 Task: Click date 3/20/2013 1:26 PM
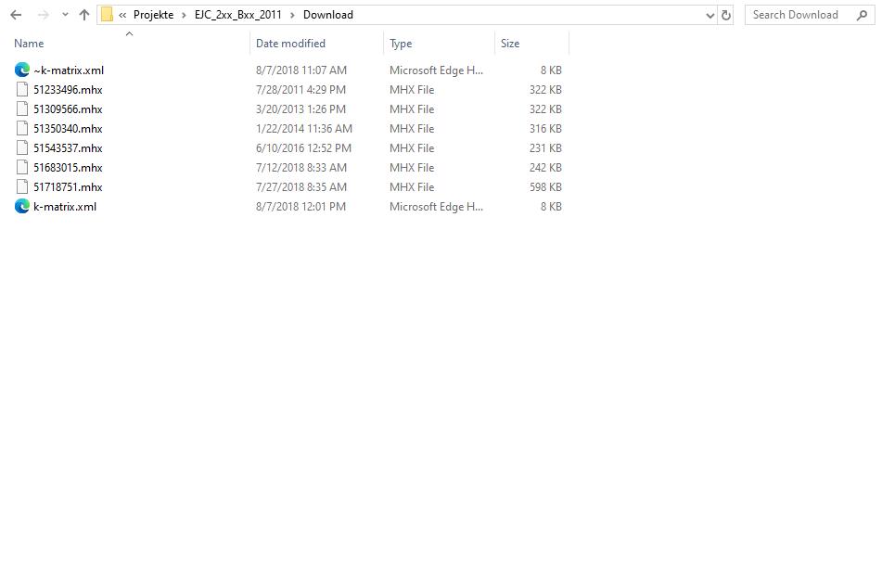tap(300, 109)
